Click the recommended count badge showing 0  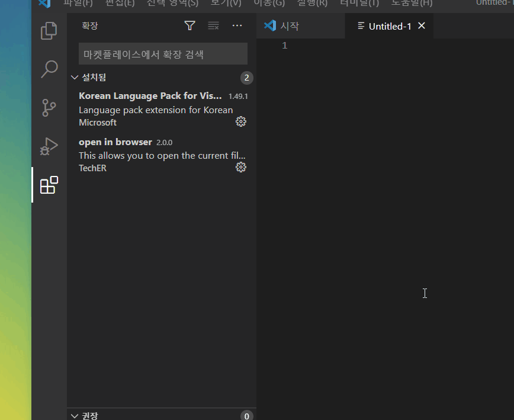pos(247,415)
